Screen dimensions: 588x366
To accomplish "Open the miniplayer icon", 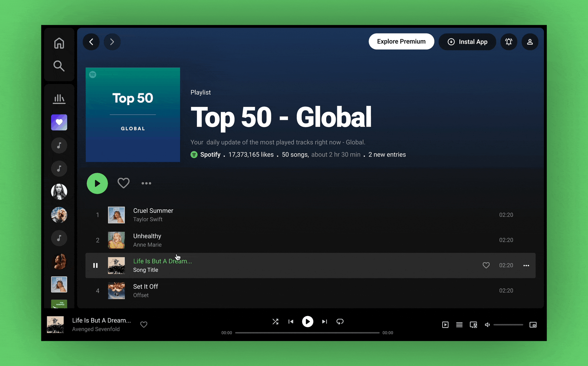I will coord(533,325).
